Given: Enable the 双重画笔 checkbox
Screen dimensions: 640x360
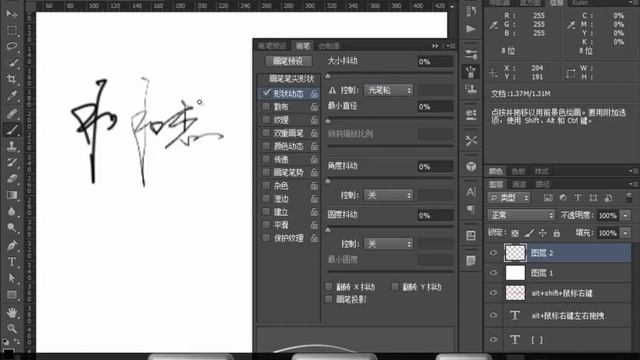Looking at the screenshot, I should [x=267, y=133].
